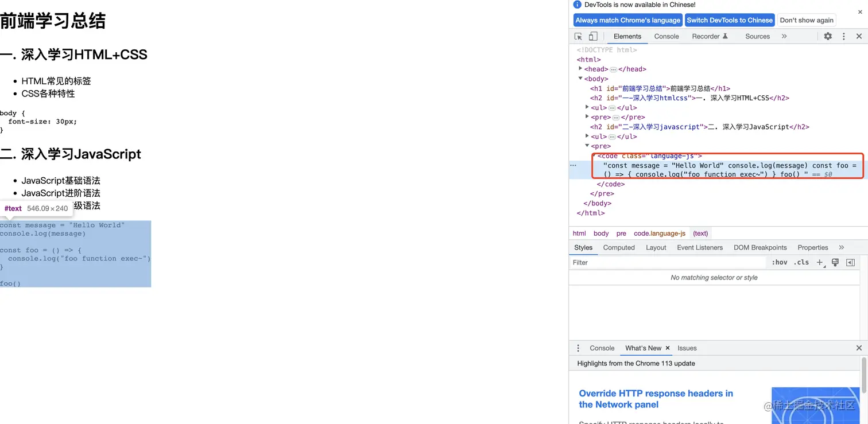Select the <!DOCTYPE html> line
Image resolution: width=868 pixels, height=424 pixels.
[607, 50]
